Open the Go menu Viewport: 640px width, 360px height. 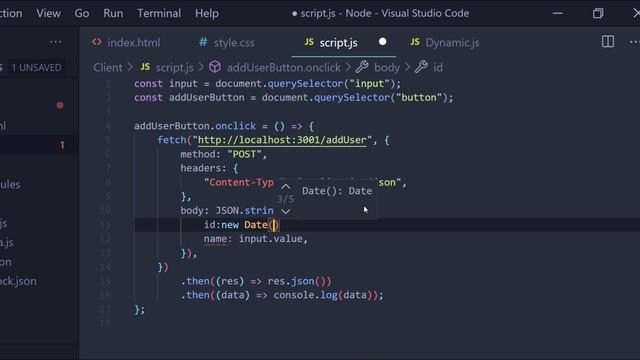[82, 13]
